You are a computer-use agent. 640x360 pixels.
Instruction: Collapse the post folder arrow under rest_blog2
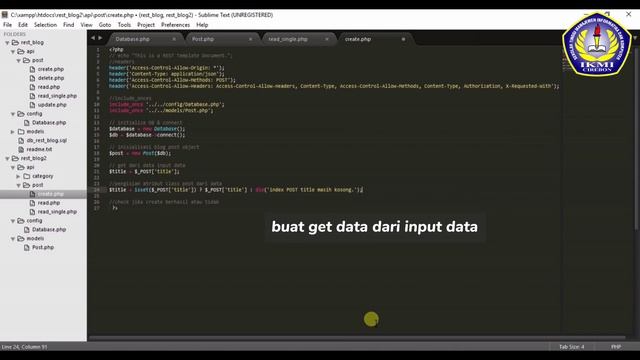pos(18,185)
